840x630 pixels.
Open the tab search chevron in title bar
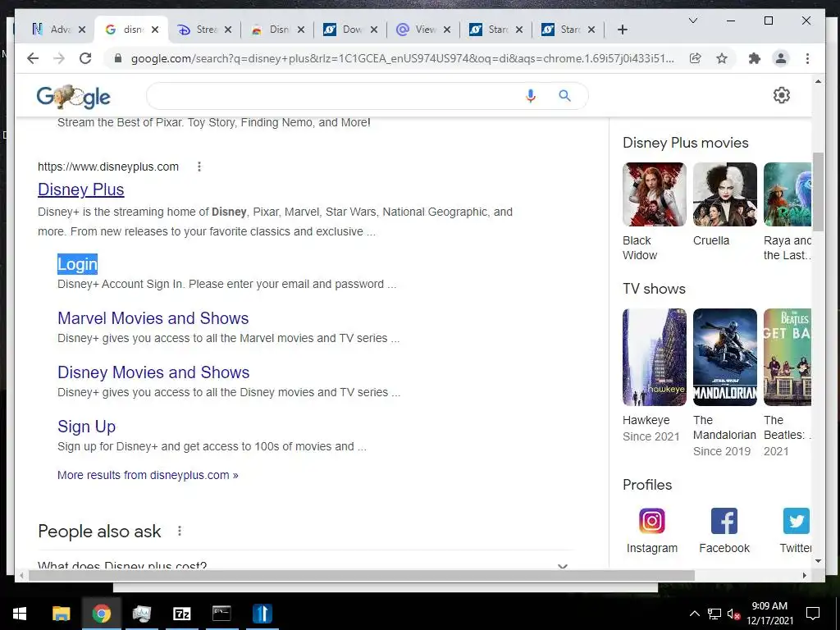pyautogui.click(x=692, y=21)
